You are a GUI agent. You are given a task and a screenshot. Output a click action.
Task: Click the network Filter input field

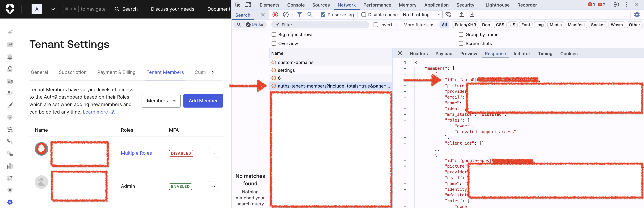coord(320,25)
